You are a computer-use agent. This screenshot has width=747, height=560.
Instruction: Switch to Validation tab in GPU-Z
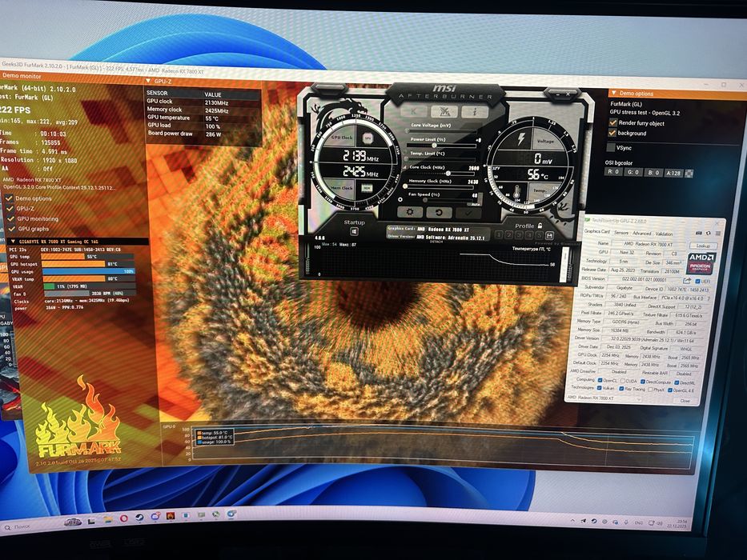coord(664,234)
